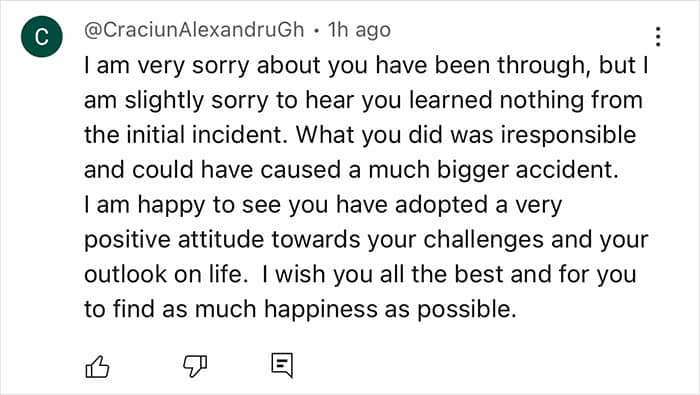The height and width of the screenshot is (395, 700).
Task: Like the comment with thumbs-up icon
Action: tap(97, 367)
